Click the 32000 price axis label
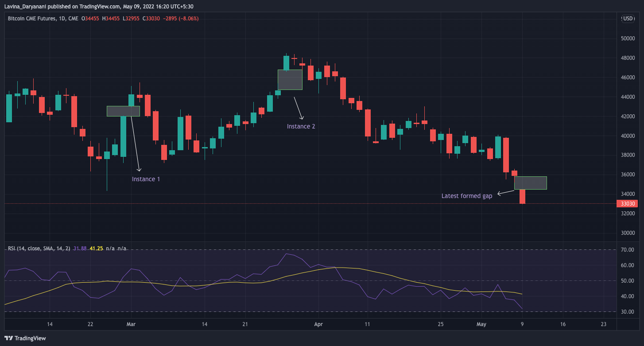 627,214
